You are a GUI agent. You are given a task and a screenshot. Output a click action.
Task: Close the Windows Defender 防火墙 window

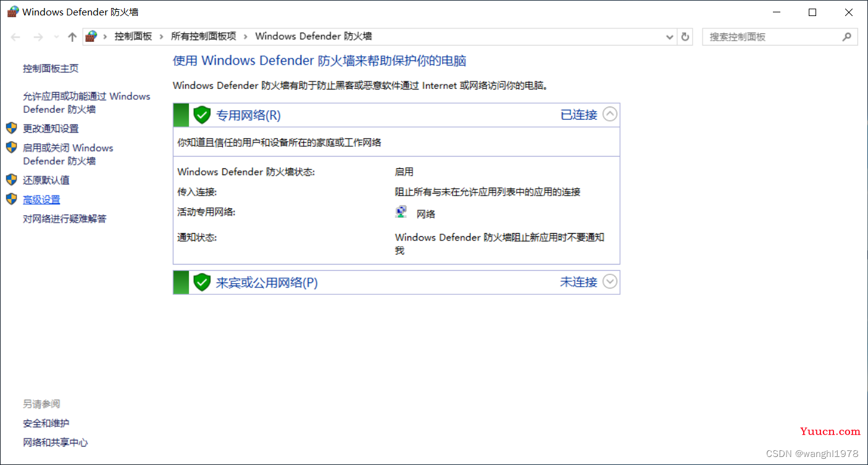(x=848, y=12)
